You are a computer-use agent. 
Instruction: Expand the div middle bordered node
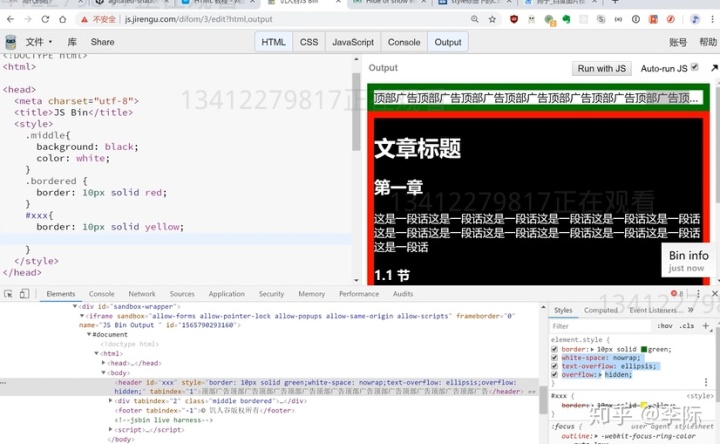tap(111, 401)
